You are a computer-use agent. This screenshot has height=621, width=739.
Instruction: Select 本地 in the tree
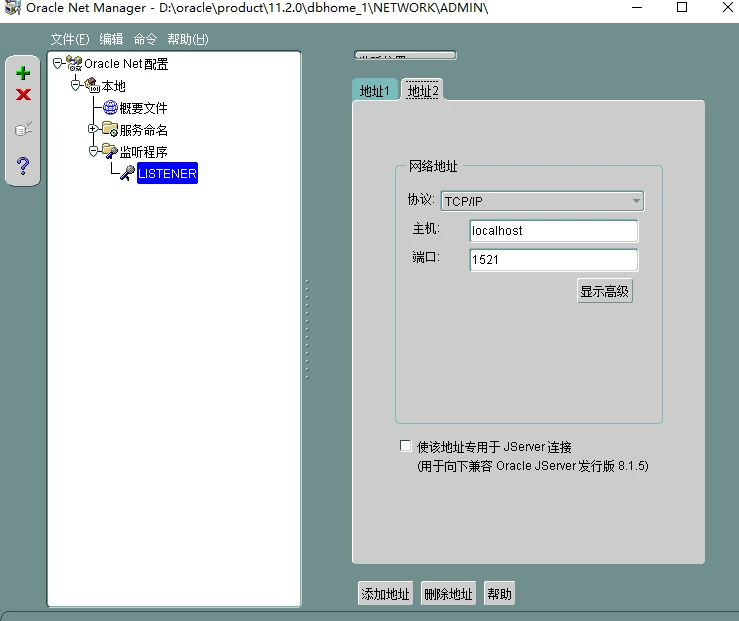(x=114, y=86)
